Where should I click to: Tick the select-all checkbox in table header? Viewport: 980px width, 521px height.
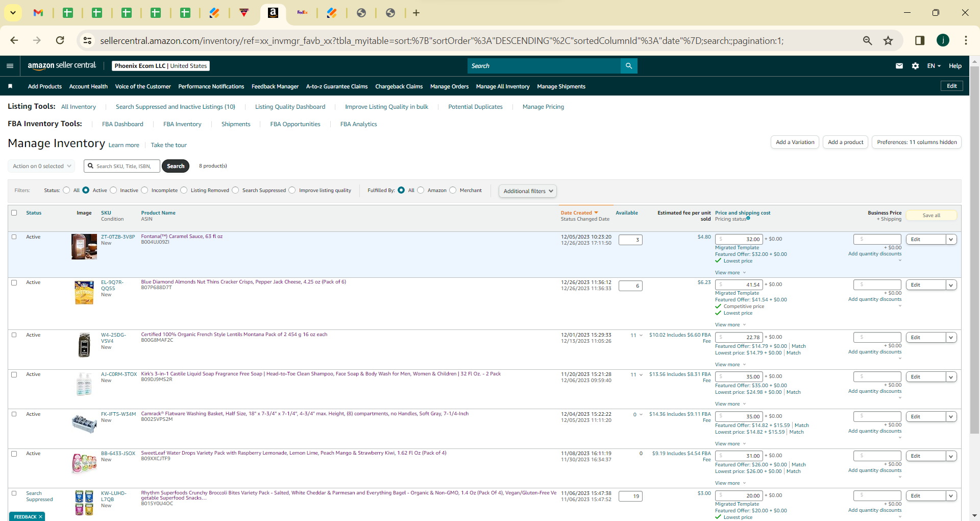click(x=14, y=213)
